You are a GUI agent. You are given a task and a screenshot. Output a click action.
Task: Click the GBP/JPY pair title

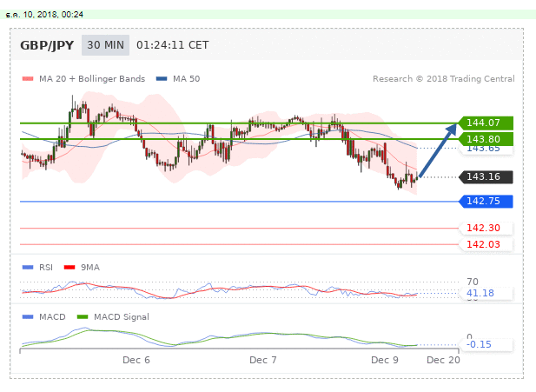click(x=46, y=46)
